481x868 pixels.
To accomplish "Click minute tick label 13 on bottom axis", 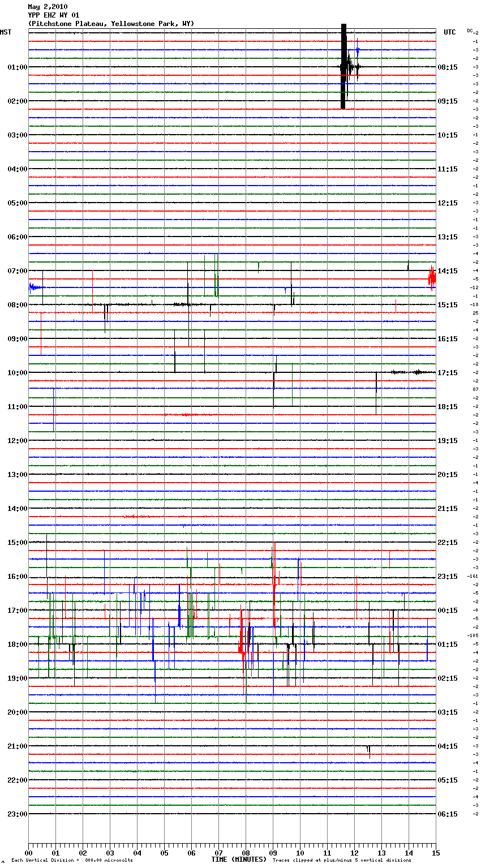I will [x=381, y=853].
